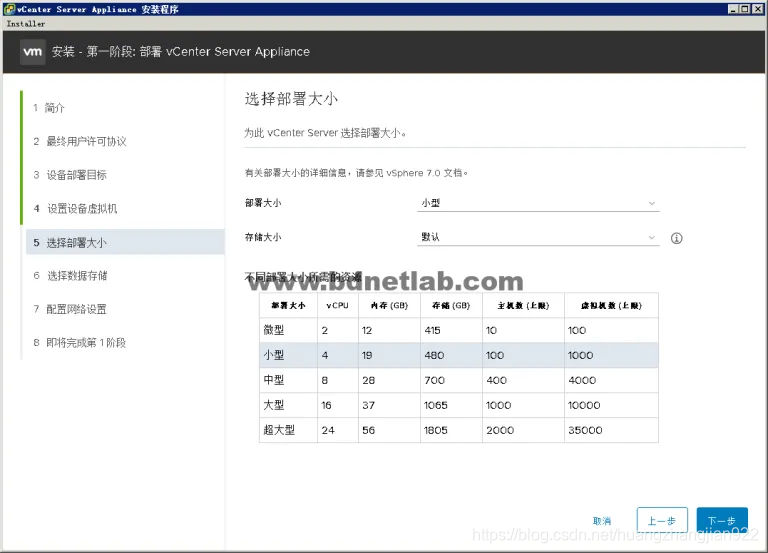Click the vCPU column header
This screenshot has height=553, width=768.
(337, 306)
